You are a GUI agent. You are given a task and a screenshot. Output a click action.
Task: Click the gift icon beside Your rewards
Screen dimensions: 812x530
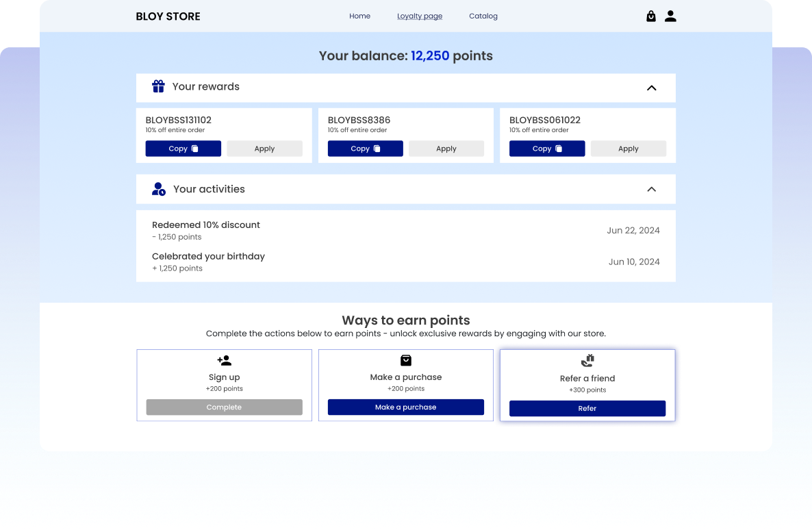click(158, 86)
